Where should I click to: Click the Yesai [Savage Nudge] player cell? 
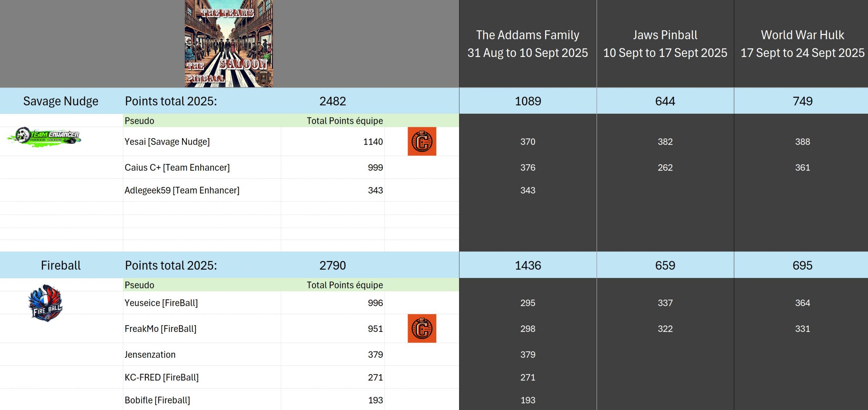167,142
